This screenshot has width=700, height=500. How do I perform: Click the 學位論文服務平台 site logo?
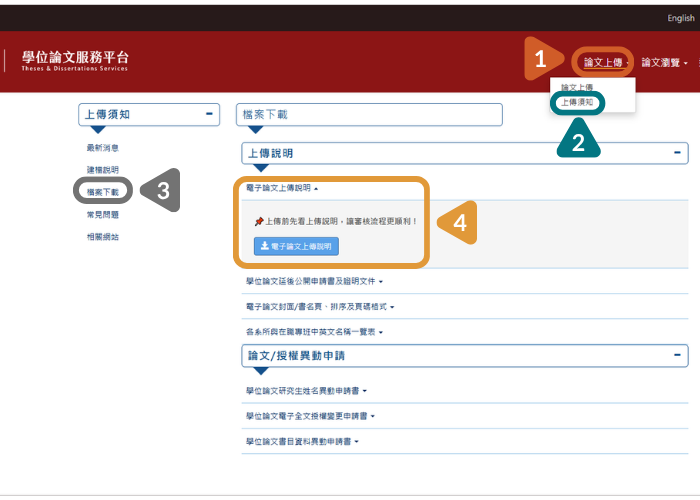75,61
